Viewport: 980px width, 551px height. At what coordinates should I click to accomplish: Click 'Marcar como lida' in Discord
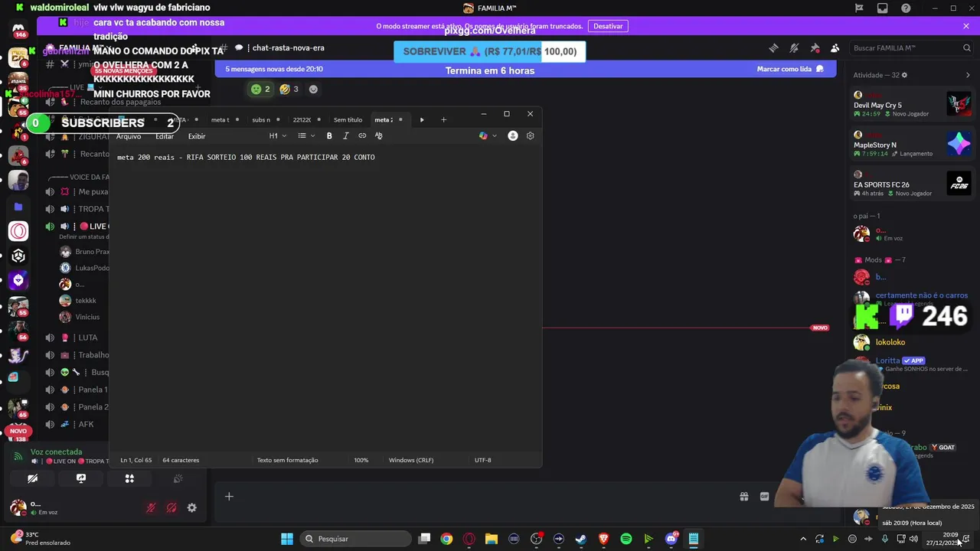click(x=790, y=69)
